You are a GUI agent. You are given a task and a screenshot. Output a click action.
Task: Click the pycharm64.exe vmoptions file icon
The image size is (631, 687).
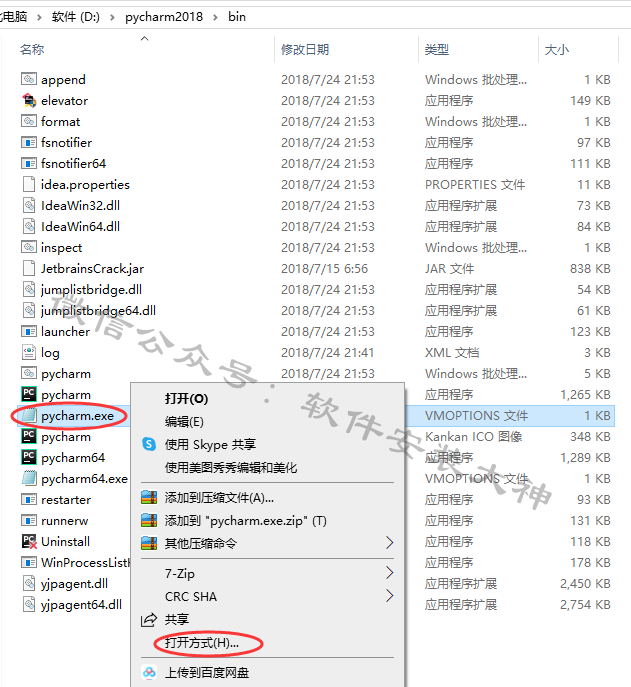coord(29,478)
